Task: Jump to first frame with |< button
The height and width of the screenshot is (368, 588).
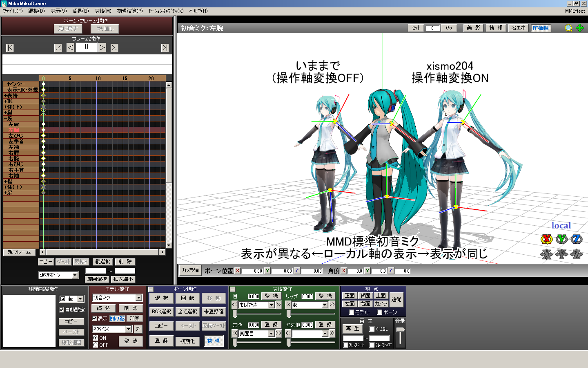Action: [x=10, y=48]
